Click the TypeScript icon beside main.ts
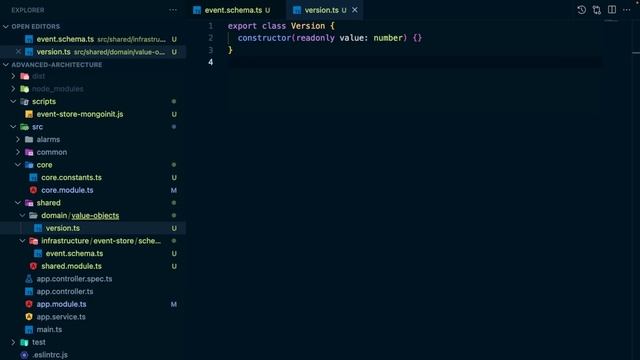Screen dimensions: 640x360 (29, 329)
